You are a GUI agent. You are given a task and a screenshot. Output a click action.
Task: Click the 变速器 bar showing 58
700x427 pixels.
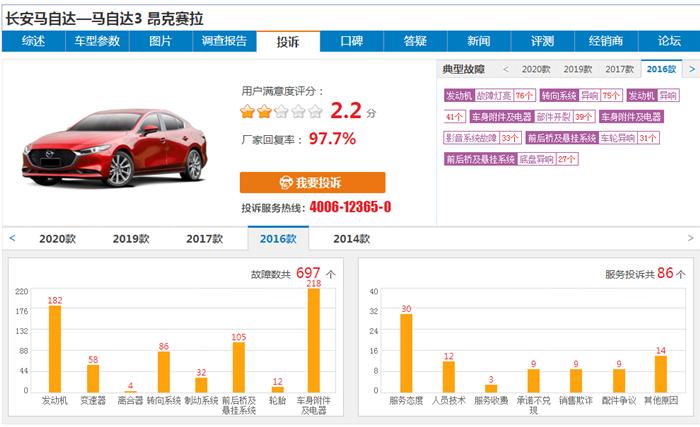click(x=93, y=378)
